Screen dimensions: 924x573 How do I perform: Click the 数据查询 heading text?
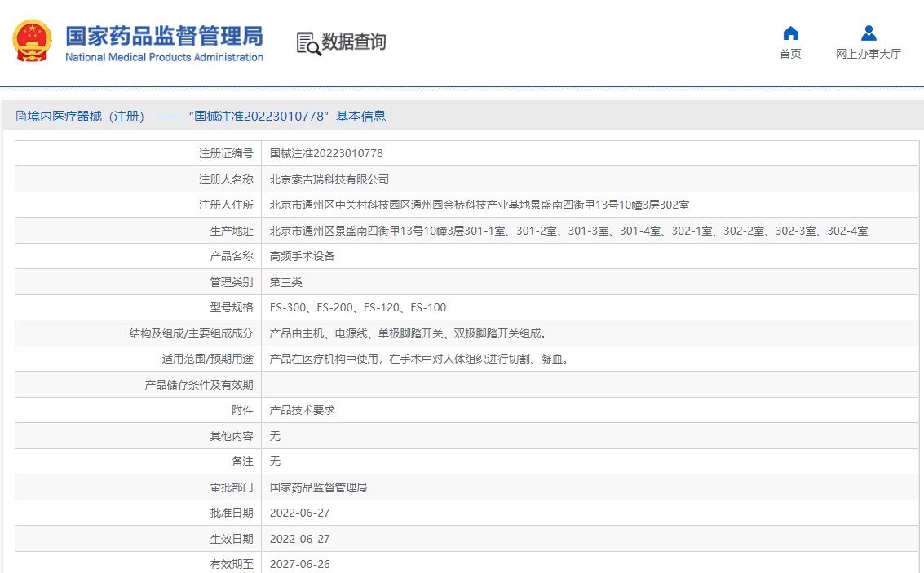[354, 42]
